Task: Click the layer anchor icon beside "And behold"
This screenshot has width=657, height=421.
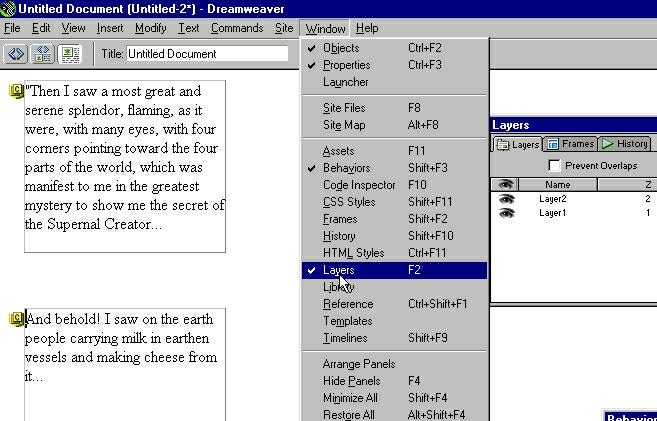Action: click(16, 319)
